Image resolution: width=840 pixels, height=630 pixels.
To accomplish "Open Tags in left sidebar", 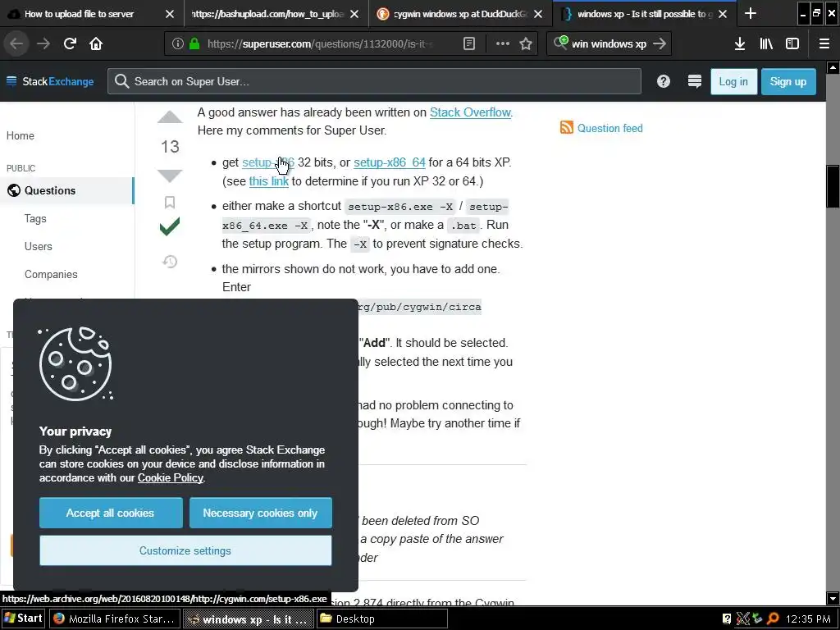I will [x=35, y=218].
